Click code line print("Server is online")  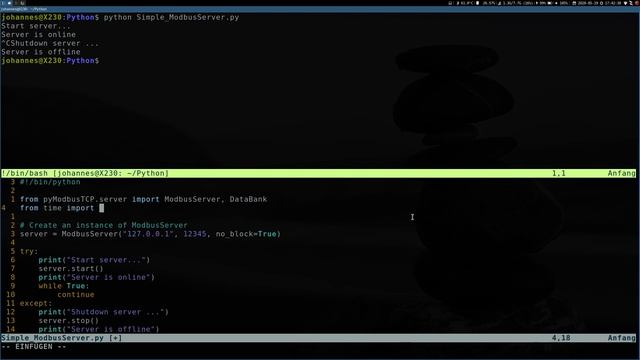coord(97,277)
